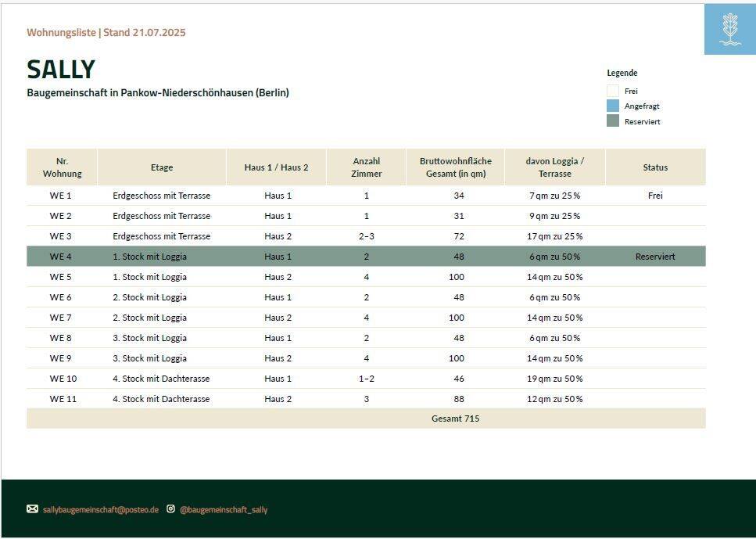Click the Reserviert status of WE 4
The width and height of the screenshot is (756, 539).
point(655,257)
